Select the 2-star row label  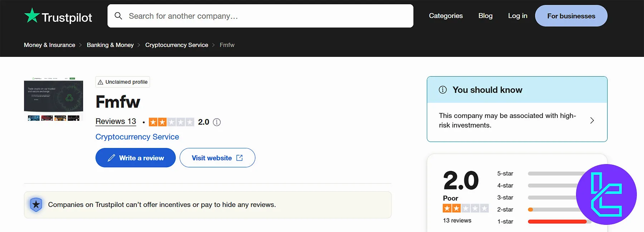505,209
